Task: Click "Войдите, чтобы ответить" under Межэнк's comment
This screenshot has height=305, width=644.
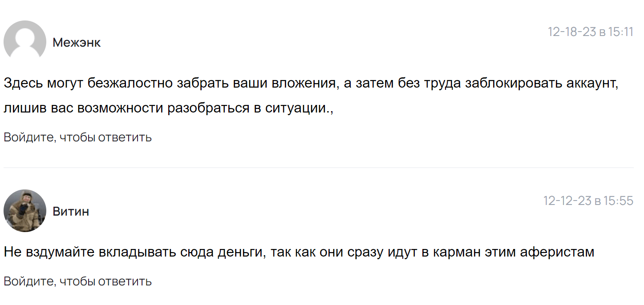Action: [x=78, y=137]
